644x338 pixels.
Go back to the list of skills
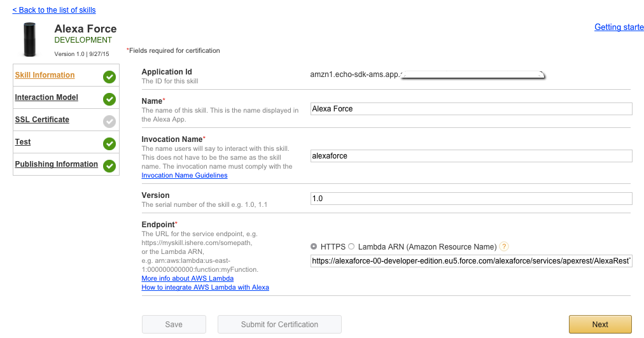[54, 10]
